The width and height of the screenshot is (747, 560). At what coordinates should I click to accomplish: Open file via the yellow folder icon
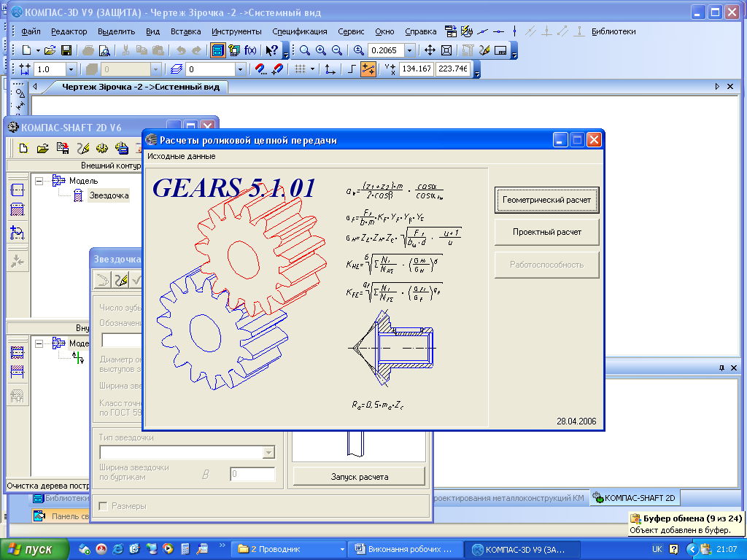(x=50, y=50)
